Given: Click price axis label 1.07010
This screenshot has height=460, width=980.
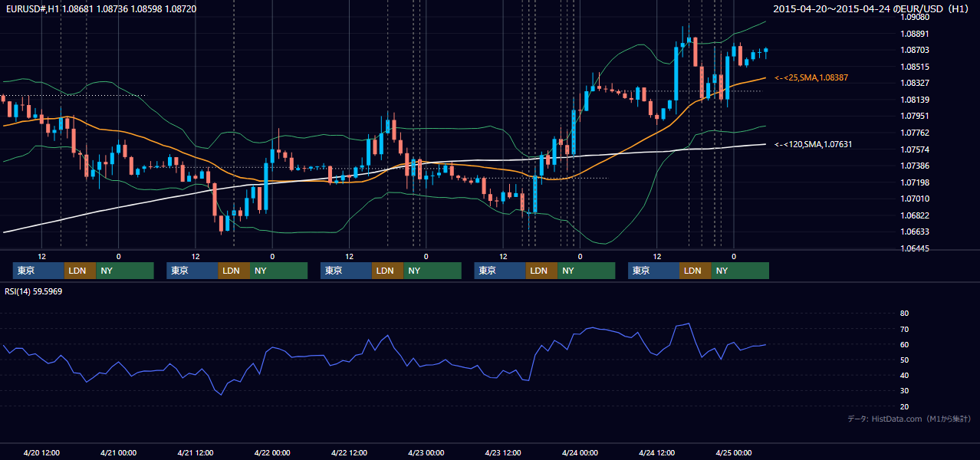Looking at the screenshot, I should (x=914, y=199).
